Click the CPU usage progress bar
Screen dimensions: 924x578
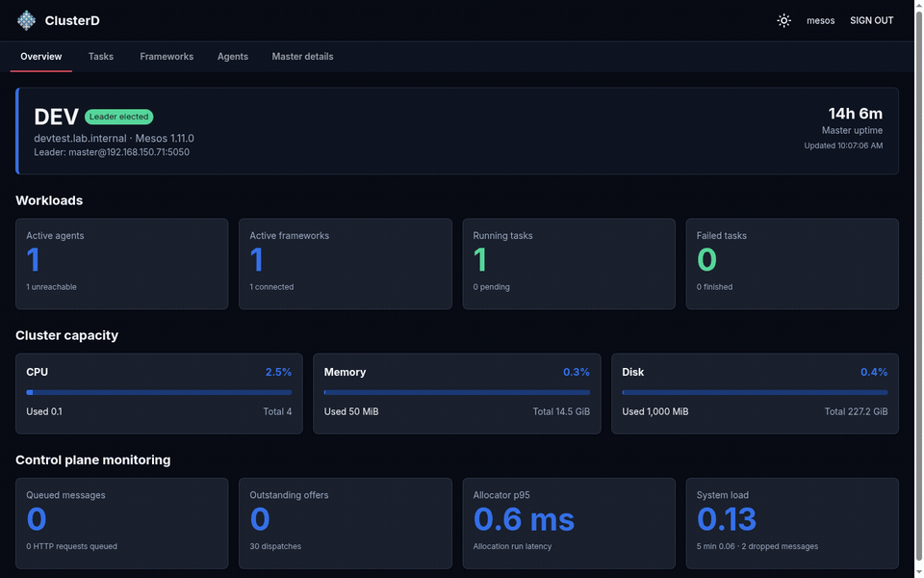(x=159, y=392)
